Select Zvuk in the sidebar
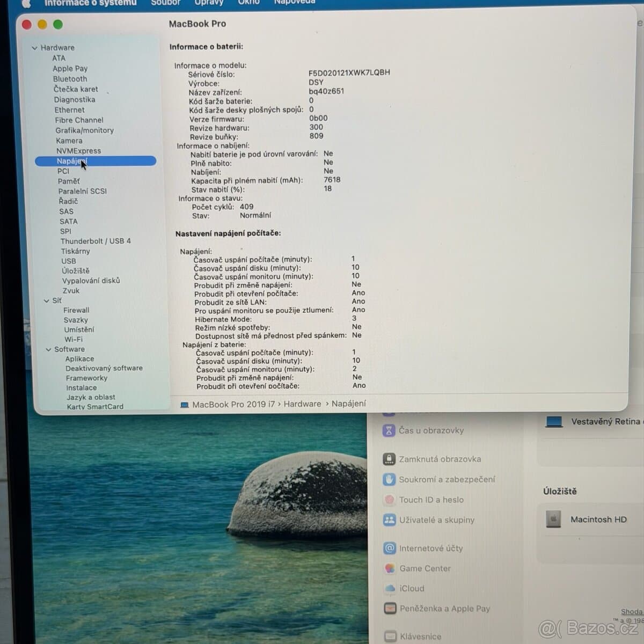Viewport: 644px width, 644px height. coord(71,291)
